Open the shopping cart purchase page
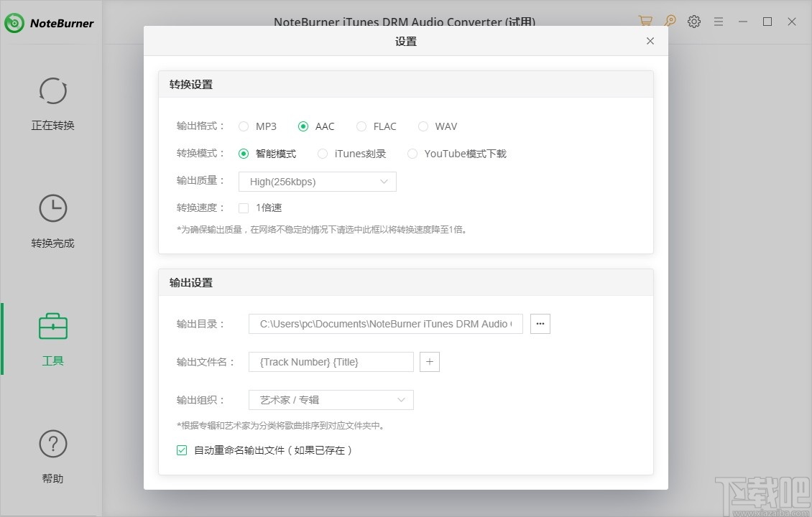The image size is (812, 517). pyautogui.click(x=645, y=22)
